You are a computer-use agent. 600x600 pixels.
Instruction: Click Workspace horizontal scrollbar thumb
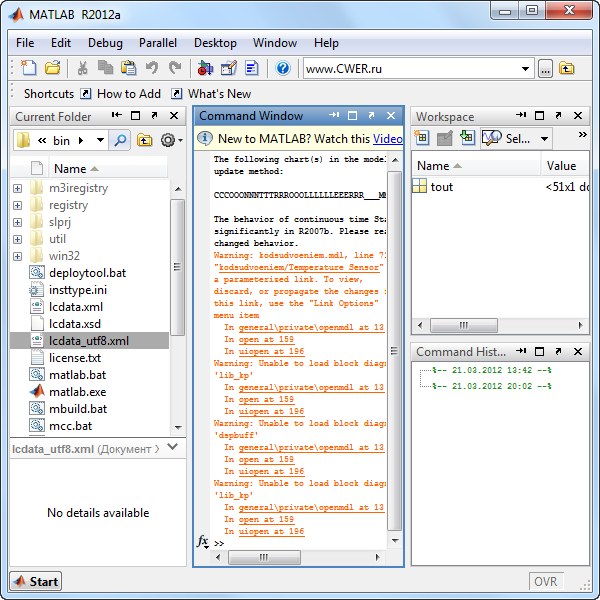(x=464, y=326)
